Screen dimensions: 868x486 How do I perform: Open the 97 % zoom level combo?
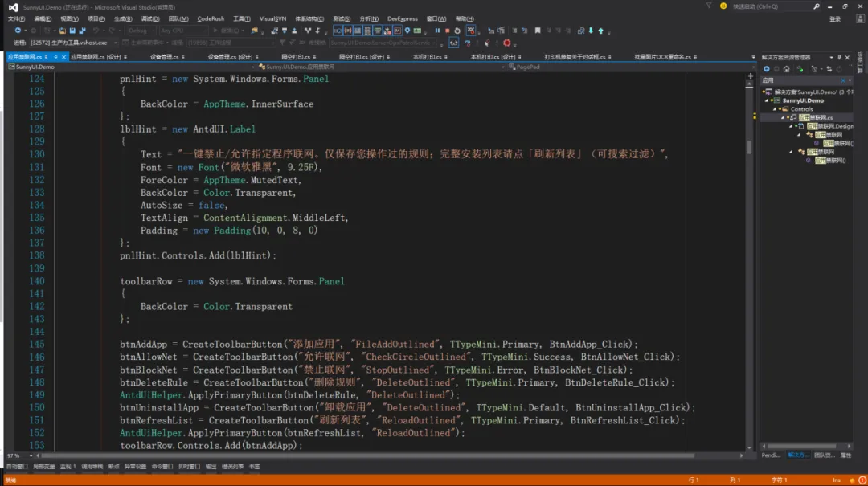click(x=19, y=456)
